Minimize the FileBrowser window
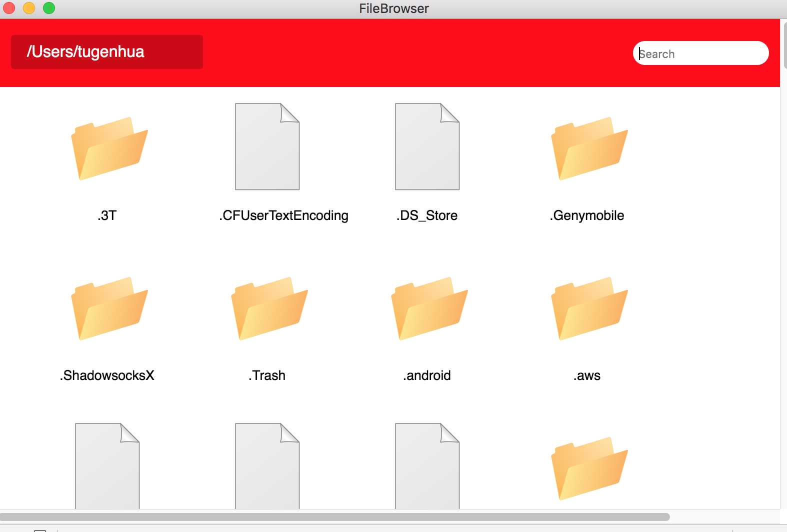The height and width of the screenshot is (532, 787). pos(29,8)
